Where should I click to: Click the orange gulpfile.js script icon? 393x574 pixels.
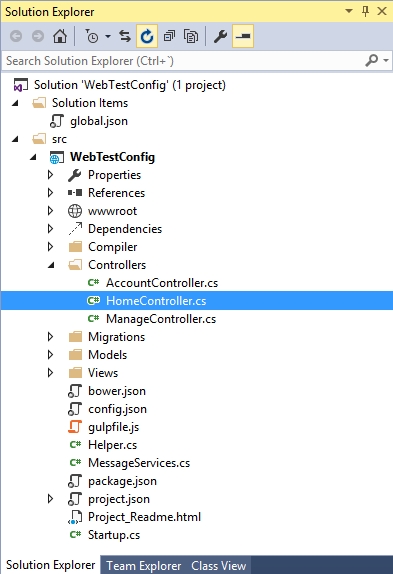[75, 427]
